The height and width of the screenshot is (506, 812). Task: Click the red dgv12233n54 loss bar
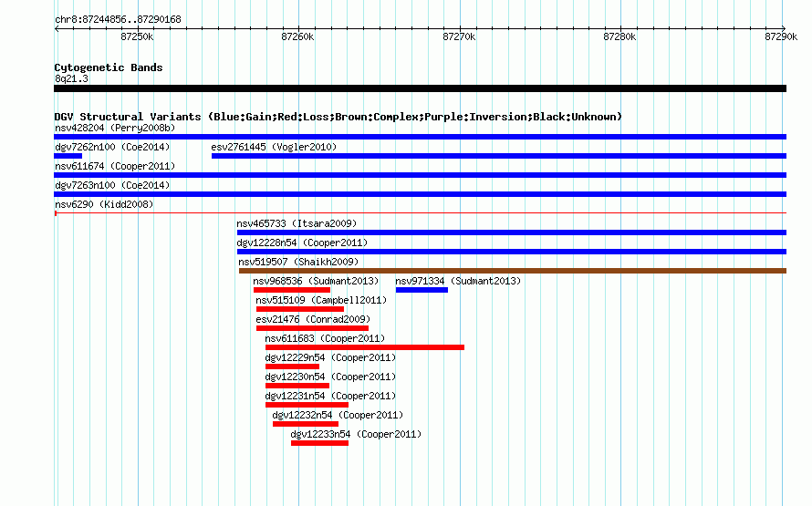click(x=319, y=443)
